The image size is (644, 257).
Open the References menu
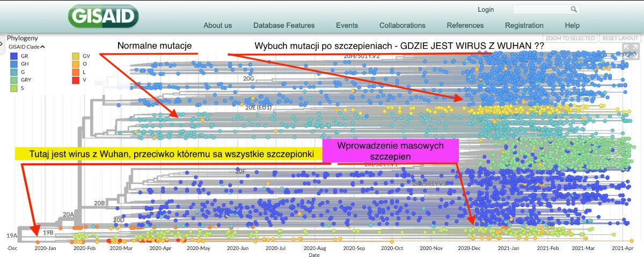(465, 25)
